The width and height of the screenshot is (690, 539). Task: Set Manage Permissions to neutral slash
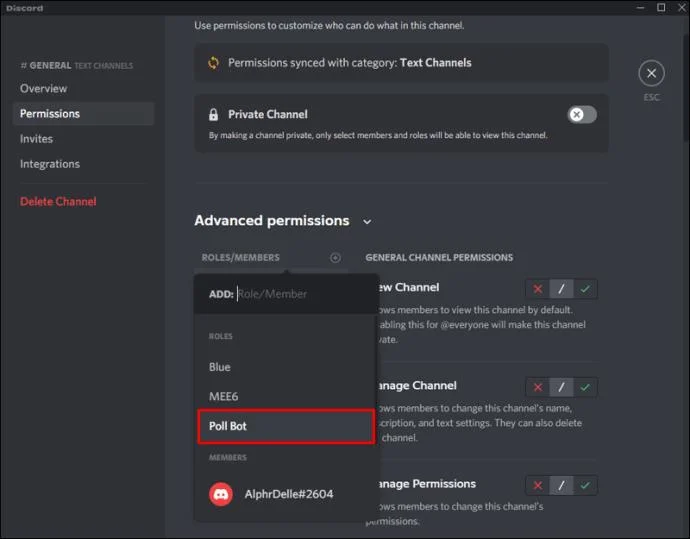coord(561,485)
